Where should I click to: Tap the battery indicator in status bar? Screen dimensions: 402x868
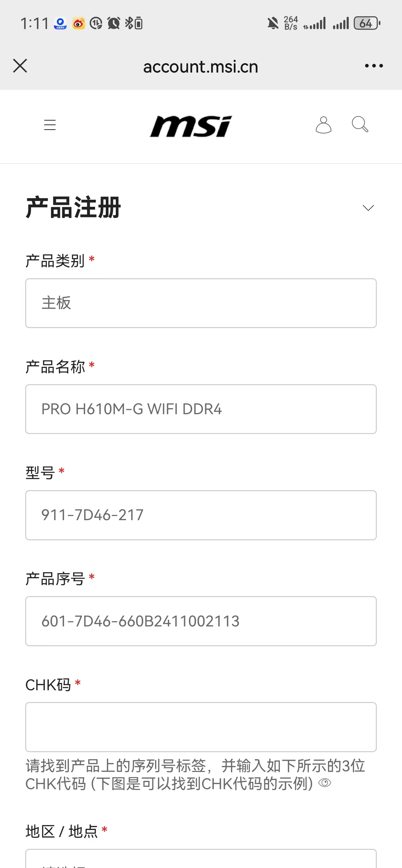367,24
